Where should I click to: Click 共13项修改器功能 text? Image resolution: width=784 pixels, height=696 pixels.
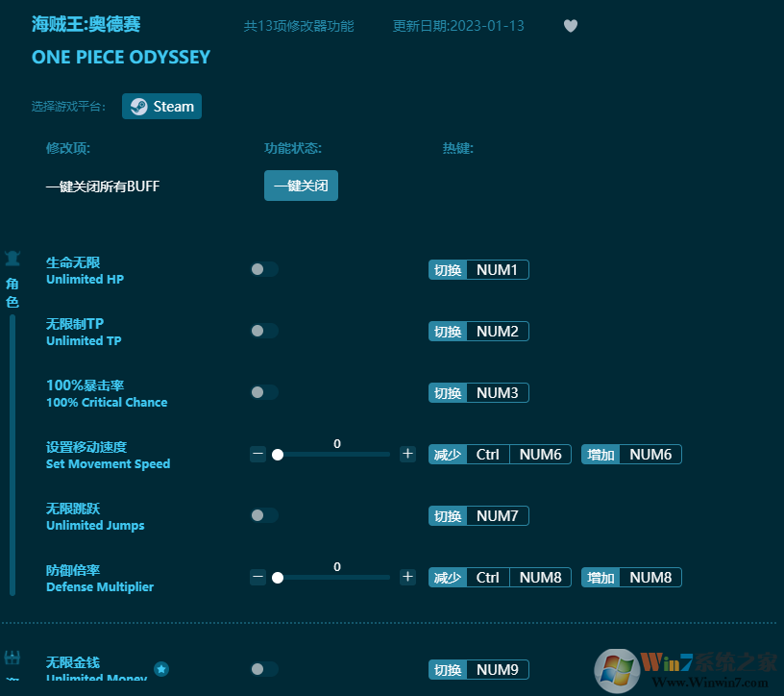click(x=299, y=26)
